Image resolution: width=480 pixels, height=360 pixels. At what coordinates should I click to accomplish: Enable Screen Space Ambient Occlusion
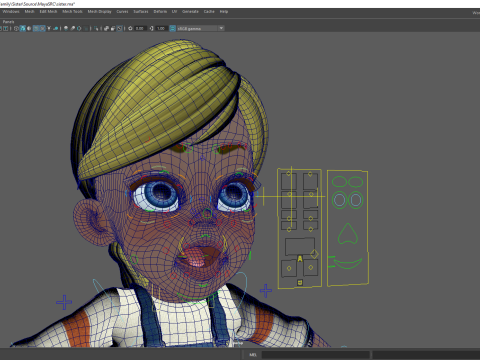(x=66, y=28)
